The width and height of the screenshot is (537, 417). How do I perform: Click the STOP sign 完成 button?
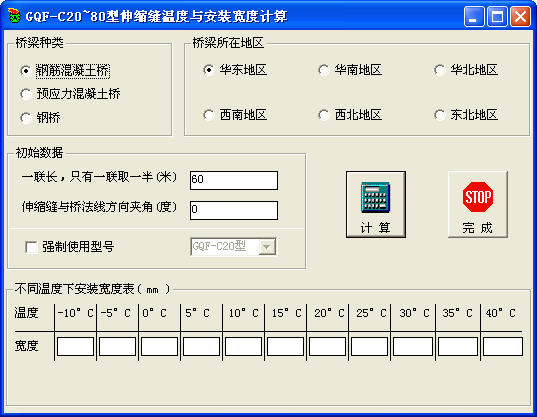point(478,204)
